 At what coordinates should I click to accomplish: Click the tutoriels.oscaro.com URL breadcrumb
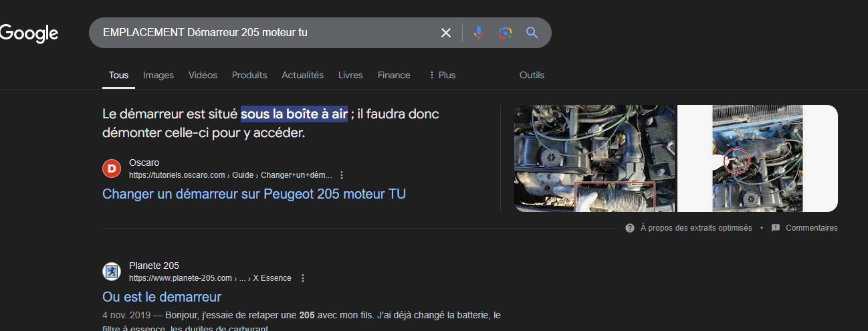pos(231,175)
